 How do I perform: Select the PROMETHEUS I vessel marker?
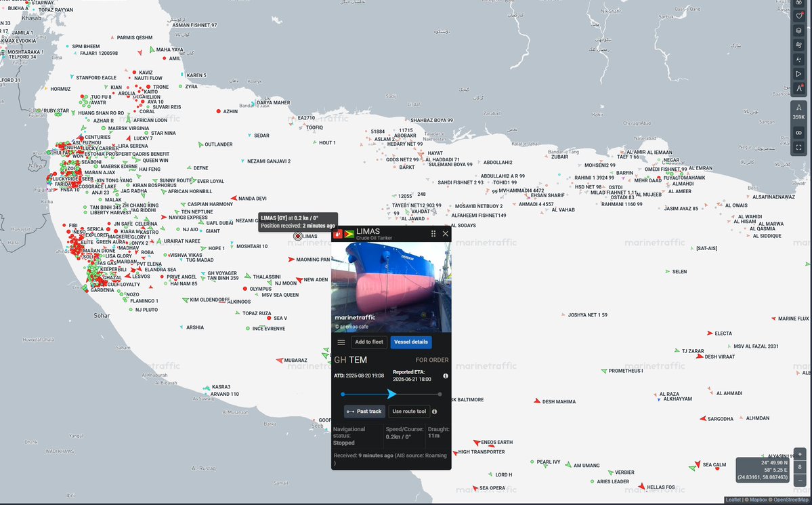click(604, 371)
